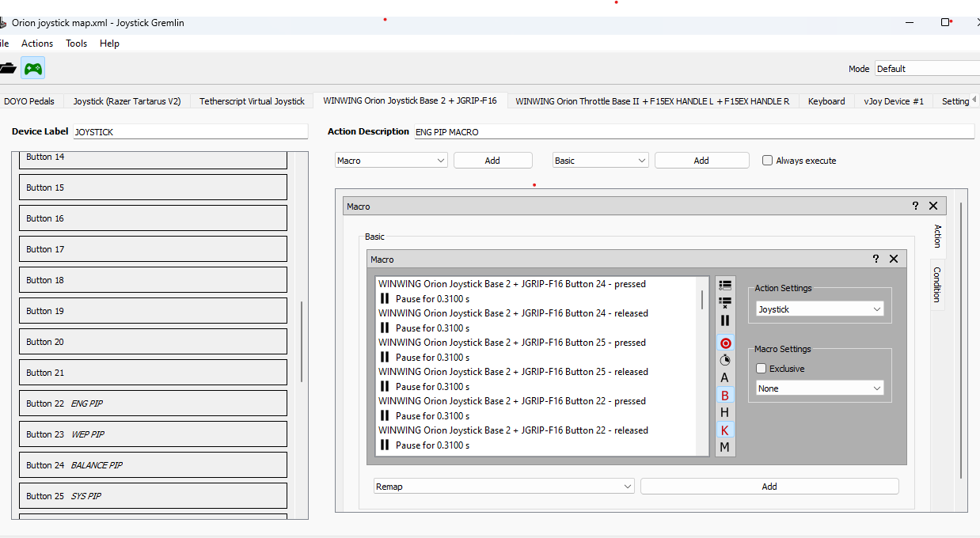
Task: Open the Help menu
Action: tap(109, 44)
